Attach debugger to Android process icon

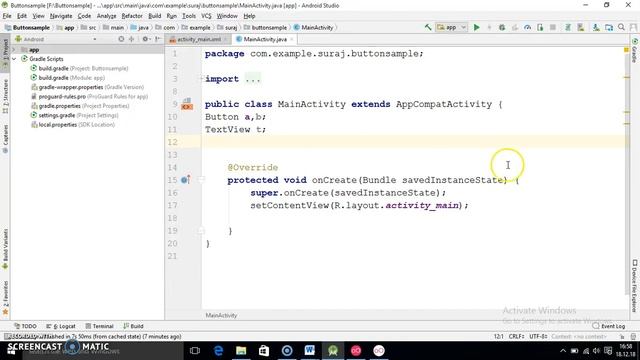click(x=540, y=27)
